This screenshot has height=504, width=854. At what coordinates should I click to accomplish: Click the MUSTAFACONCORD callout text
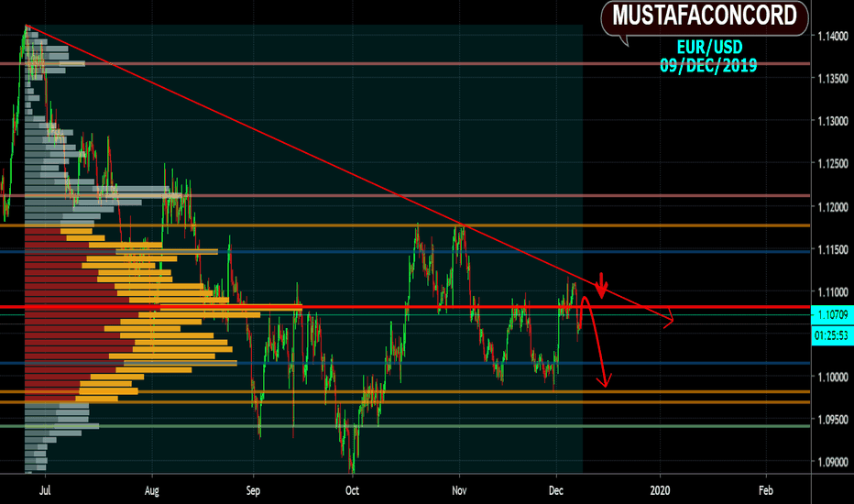pos(705,16)
